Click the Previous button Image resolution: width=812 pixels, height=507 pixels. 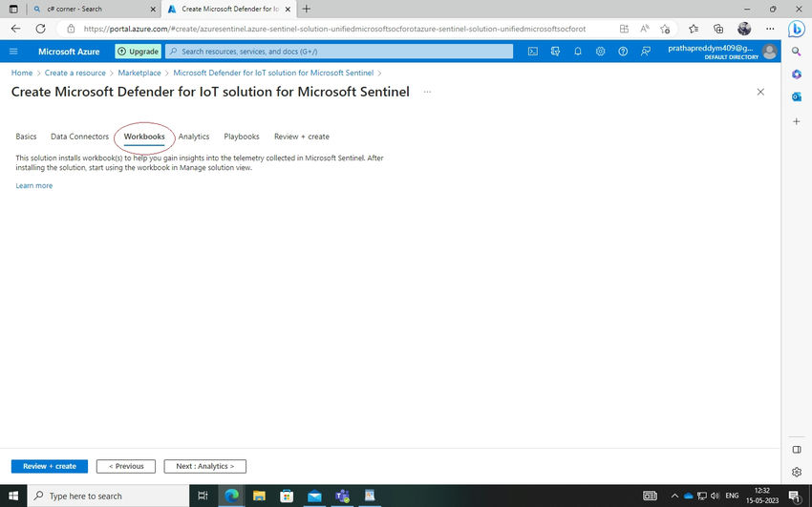[x=126, y=466]
